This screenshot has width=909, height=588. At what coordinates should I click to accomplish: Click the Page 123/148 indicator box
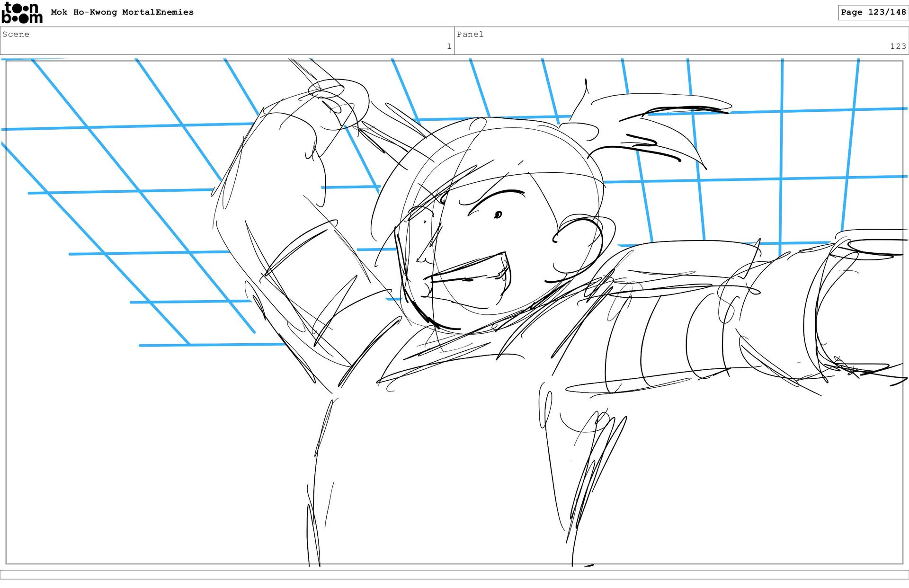[x=873, y=12]
